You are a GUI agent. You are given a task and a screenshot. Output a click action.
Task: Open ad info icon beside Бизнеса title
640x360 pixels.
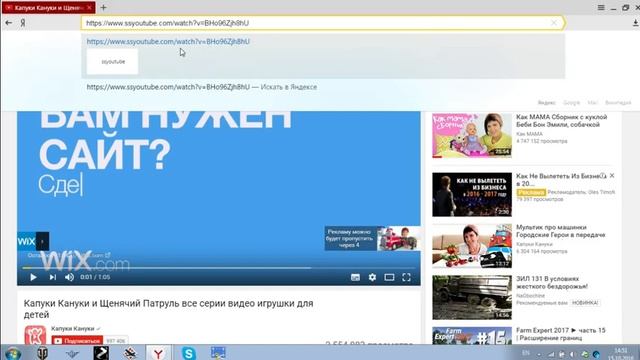[x=603, y=176]
